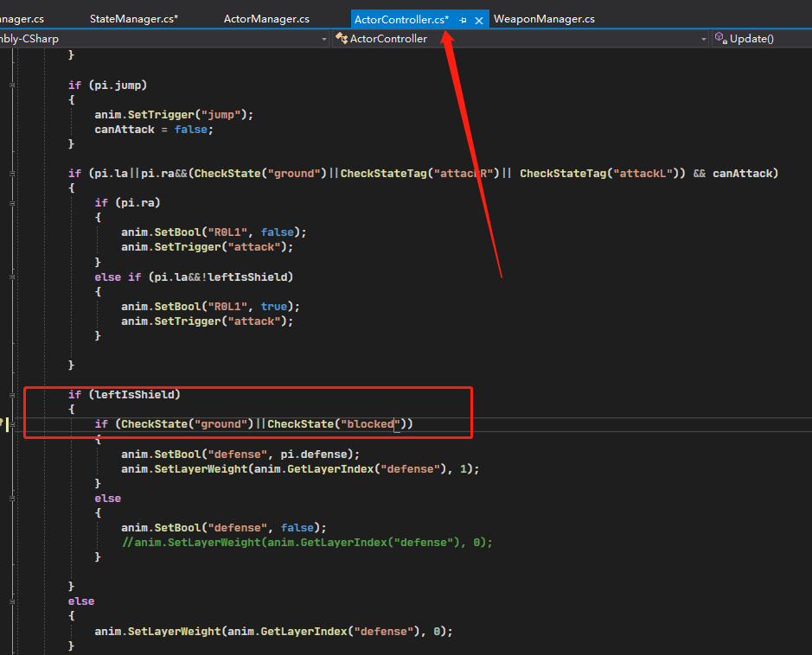The width and height of the screenshot is (812, 655).
Task: Click the ActorController class icon in navigation bar
Action: [x=342, y=38]
